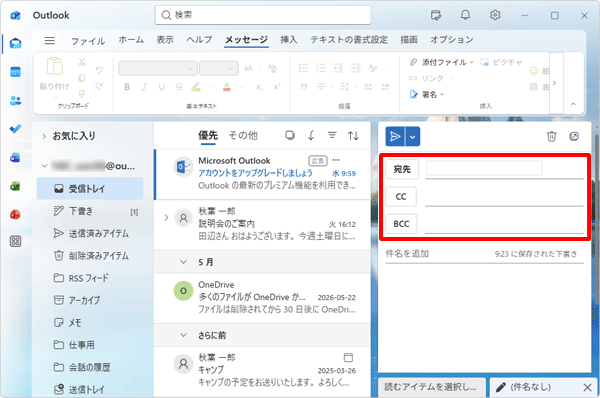Open the 署名 signature dropdown
The image size is (600, 398).
click(427, 95)
